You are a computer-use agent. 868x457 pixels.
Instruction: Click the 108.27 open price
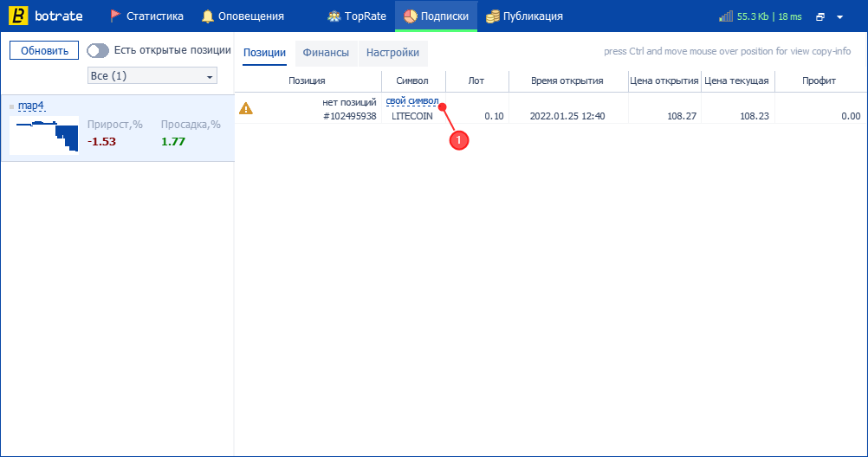point(682,116)
